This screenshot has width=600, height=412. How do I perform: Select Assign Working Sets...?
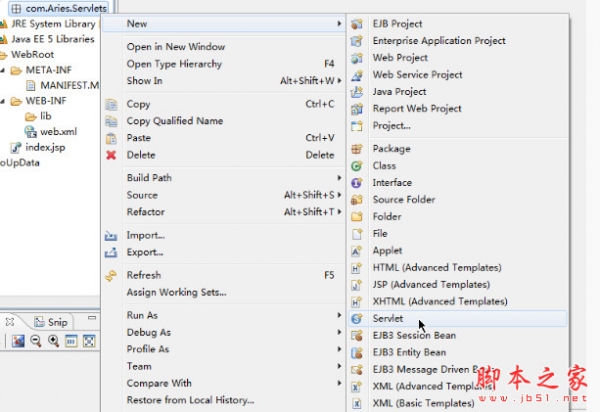point(224,292)
